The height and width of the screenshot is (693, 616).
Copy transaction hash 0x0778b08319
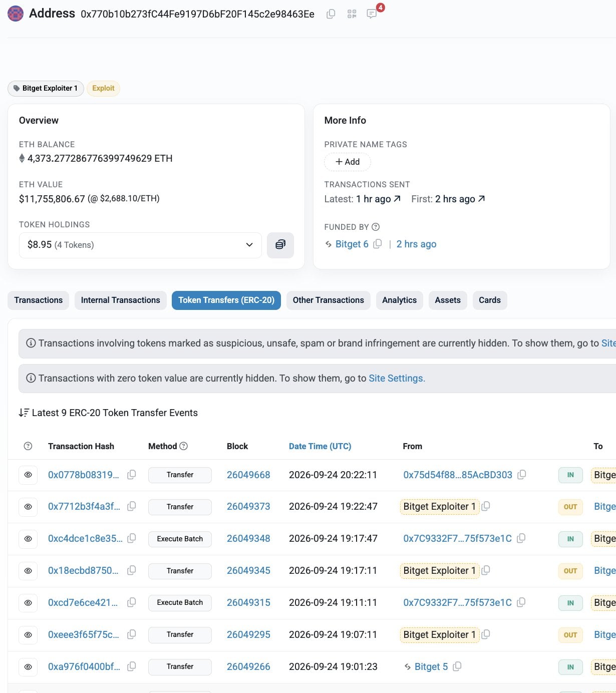(132, 475)
